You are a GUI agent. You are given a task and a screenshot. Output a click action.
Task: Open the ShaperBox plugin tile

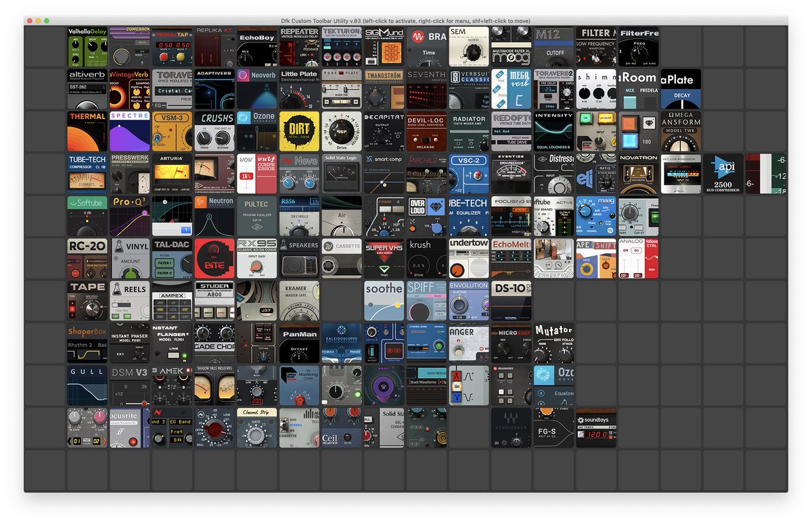(x=87, y=343)
